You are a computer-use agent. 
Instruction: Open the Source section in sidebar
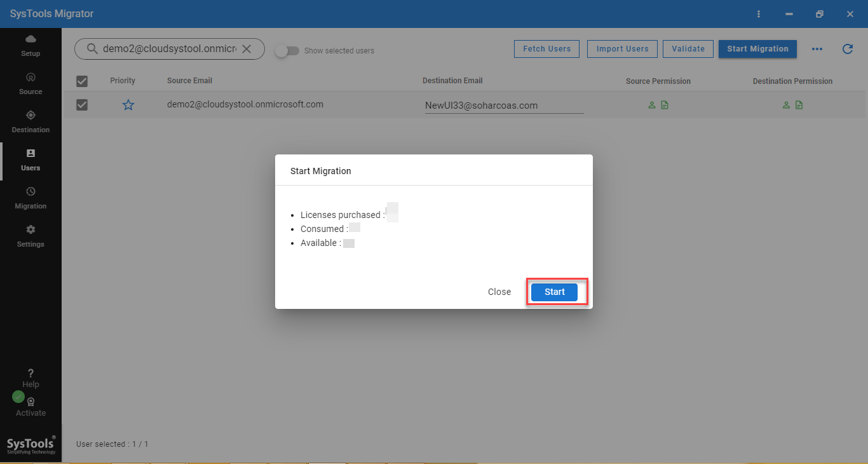coord(31,84)
